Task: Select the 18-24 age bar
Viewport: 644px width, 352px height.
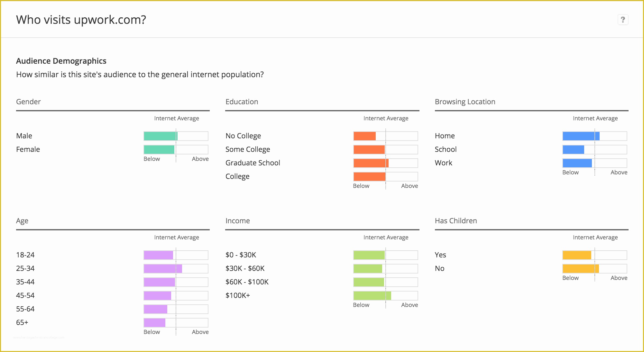Action: point(176,255)
